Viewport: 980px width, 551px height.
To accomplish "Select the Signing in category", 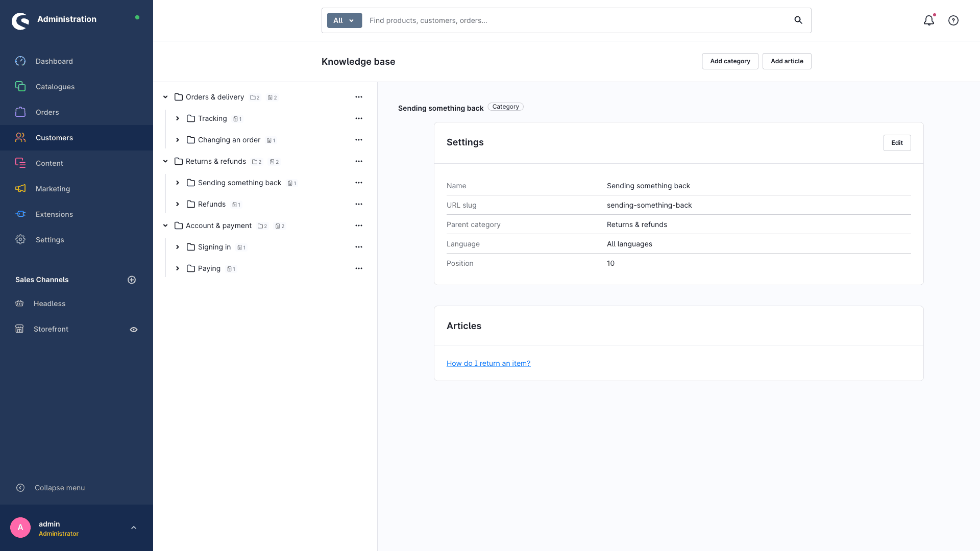I will [x=214, y=247].
